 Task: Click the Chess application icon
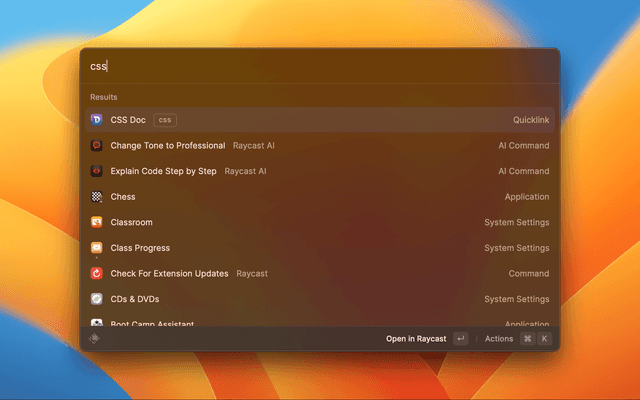pyautogui.click(x=96, y=197)
